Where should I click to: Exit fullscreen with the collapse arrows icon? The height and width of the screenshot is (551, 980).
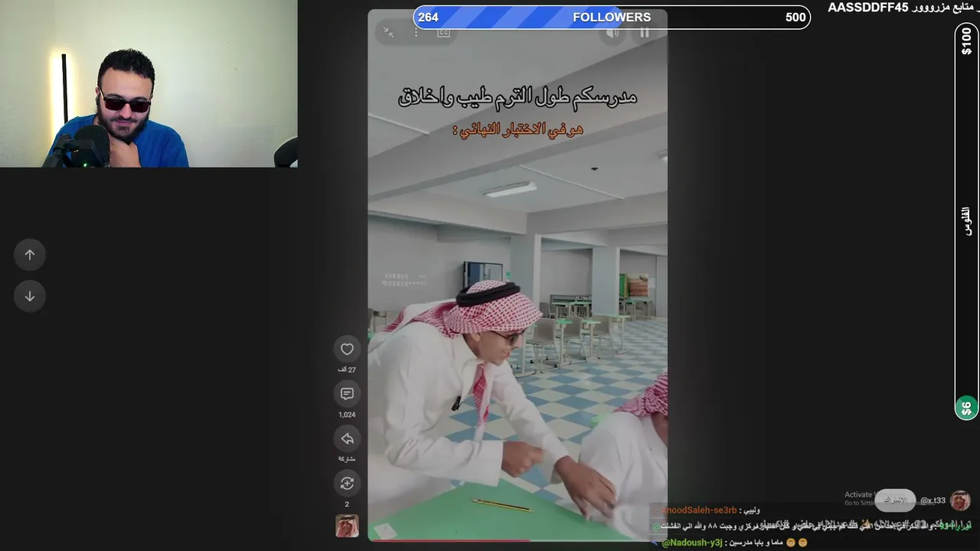(x=388, y=32)
